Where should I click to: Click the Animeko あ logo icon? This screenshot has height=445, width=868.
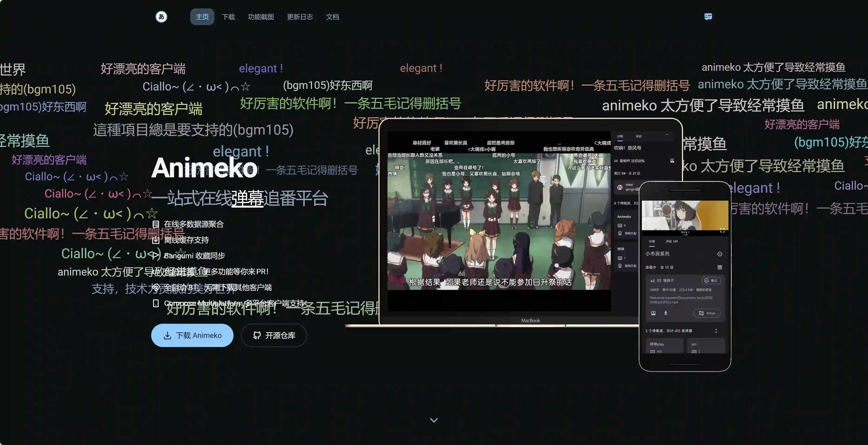click(x=161, y=17)
